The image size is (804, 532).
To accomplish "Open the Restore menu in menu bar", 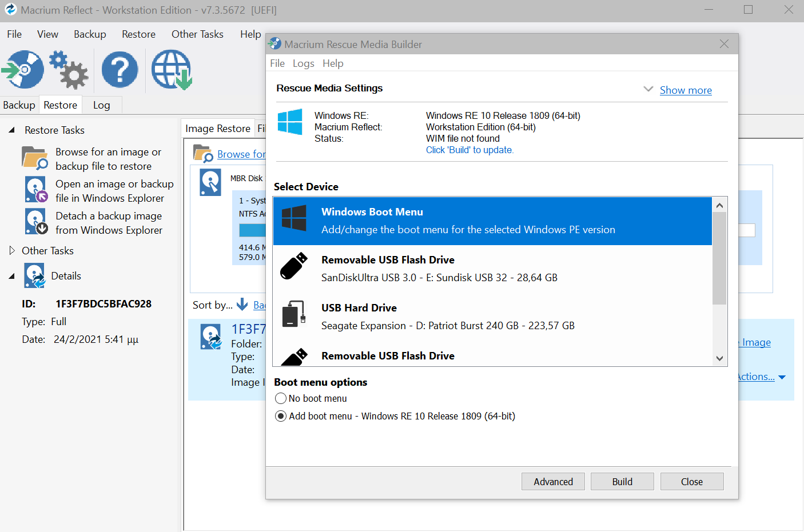I will 138,34.
